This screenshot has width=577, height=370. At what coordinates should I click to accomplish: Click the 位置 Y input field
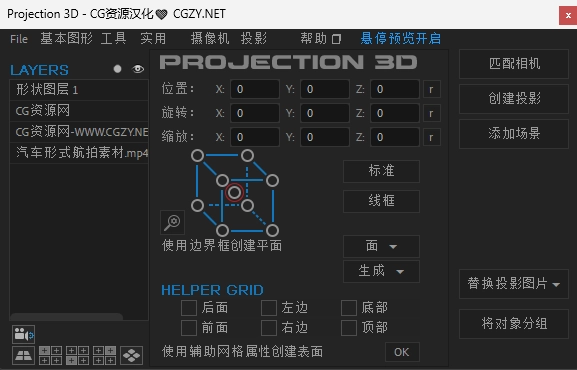(x=325, y=89)
